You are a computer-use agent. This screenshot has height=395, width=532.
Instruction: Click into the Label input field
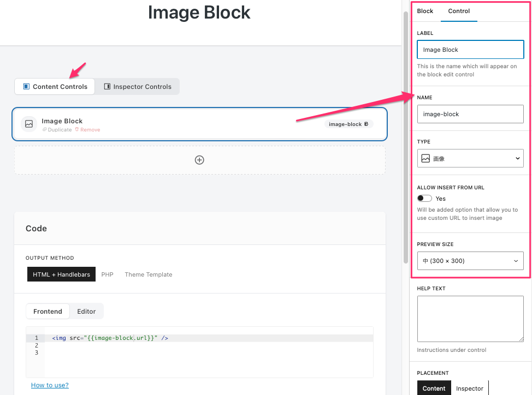point(470,50)
